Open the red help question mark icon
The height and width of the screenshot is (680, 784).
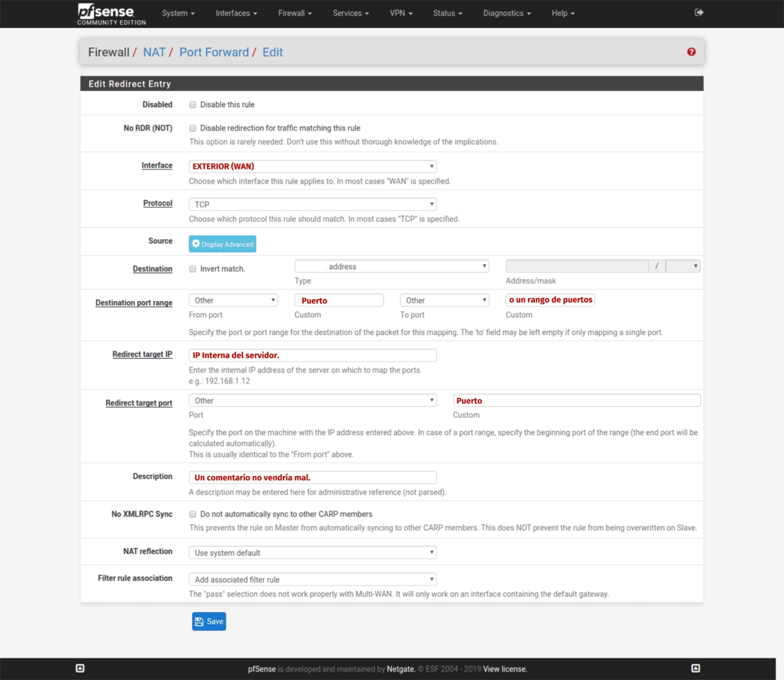[691, 52]
